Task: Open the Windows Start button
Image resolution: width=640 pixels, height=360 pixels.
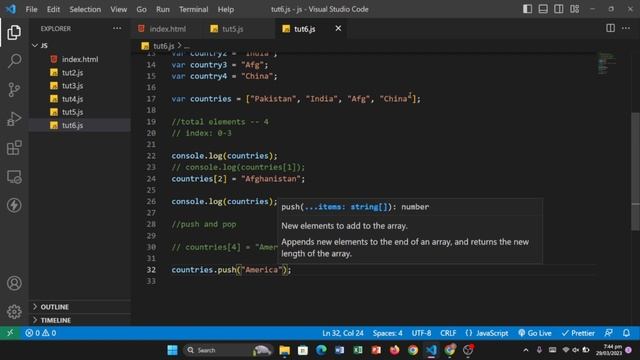Action: pyautogui.click(x=172, y=350)
